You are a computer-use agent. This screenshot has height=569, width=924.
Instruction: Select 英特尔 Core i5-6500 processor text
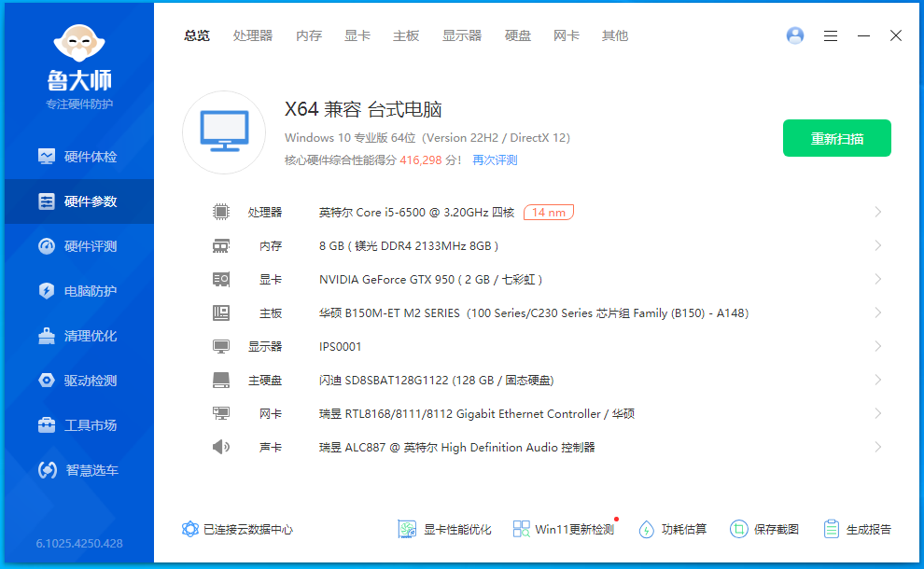click(x=416, y=212)
